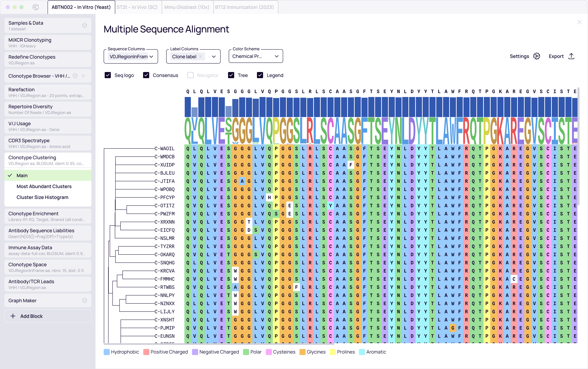Close the alignment panel with X icon

pos(579,22)
